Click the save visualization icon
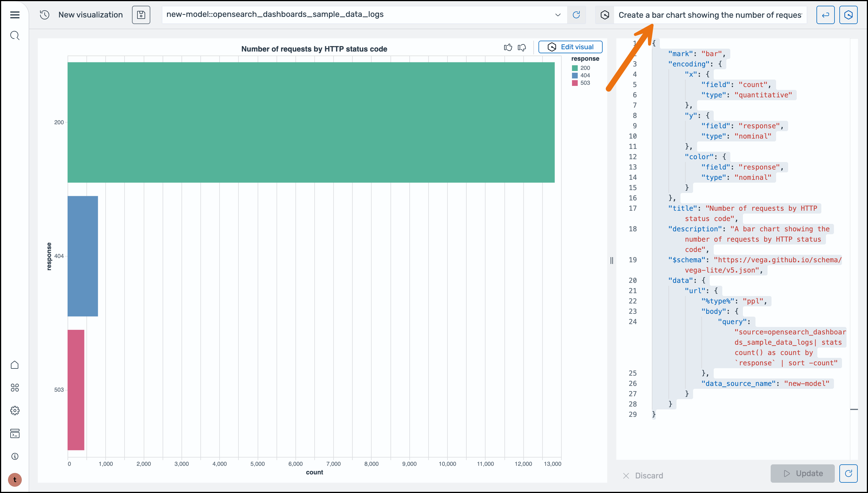The image size is (868, 493). [x=141, y=15]
